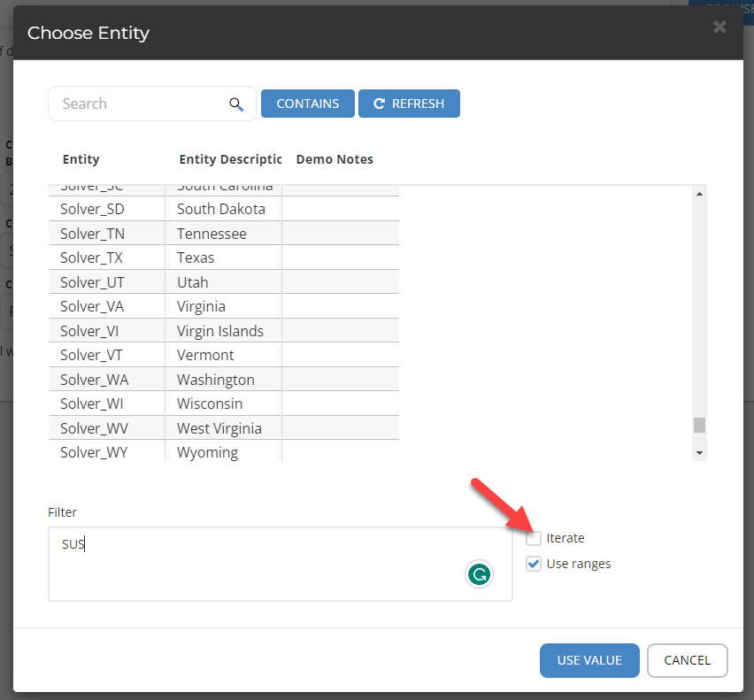Click the scrollbar down arrow
This screenshot has height=700, width=754.
[x=699, y=452]
